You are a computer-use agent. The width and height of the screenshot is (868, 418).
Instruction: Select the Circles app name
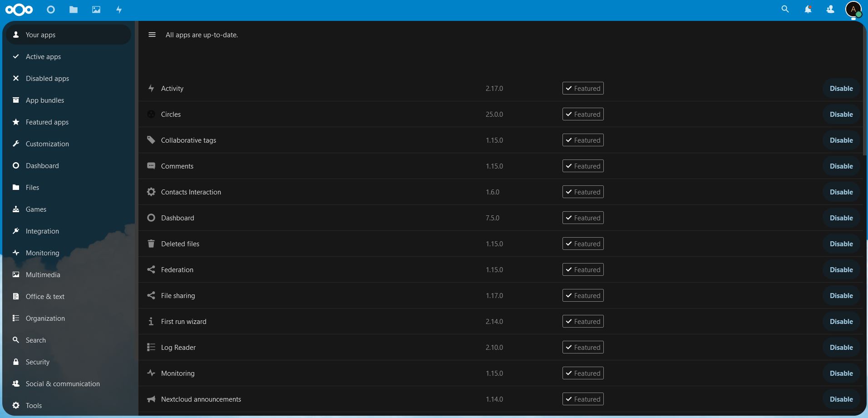171,114
